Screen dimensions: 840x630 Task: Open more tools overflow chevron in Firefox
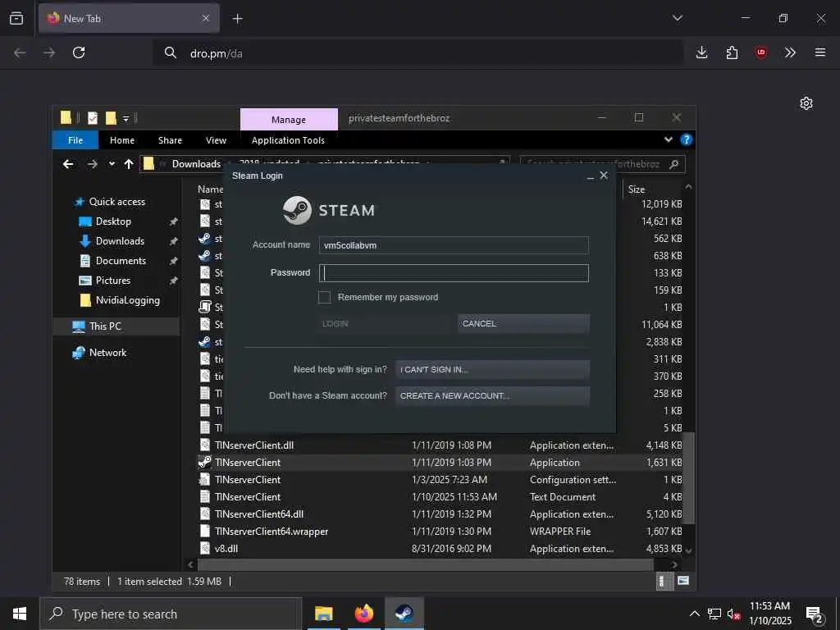[x=790, y=52]
